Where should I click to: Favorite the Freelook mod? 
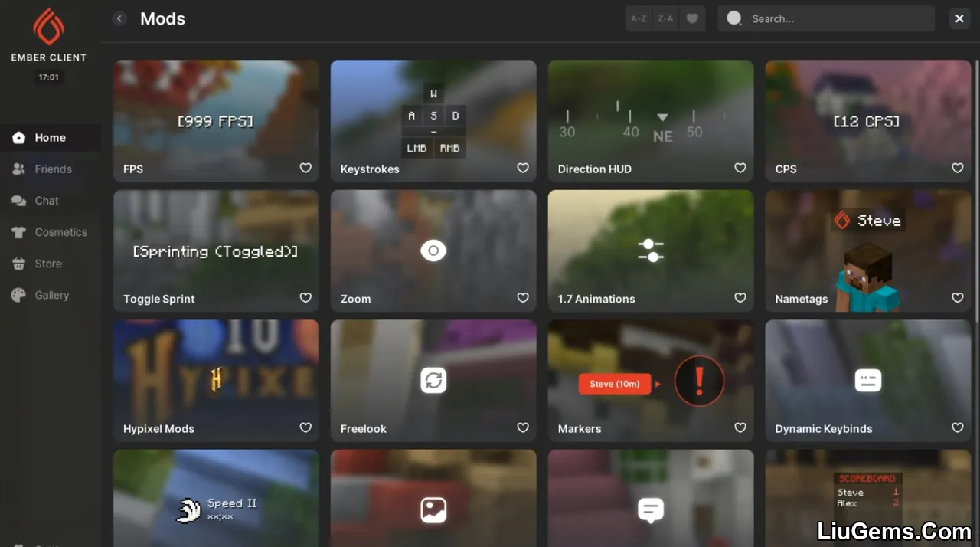coord(523,427)
